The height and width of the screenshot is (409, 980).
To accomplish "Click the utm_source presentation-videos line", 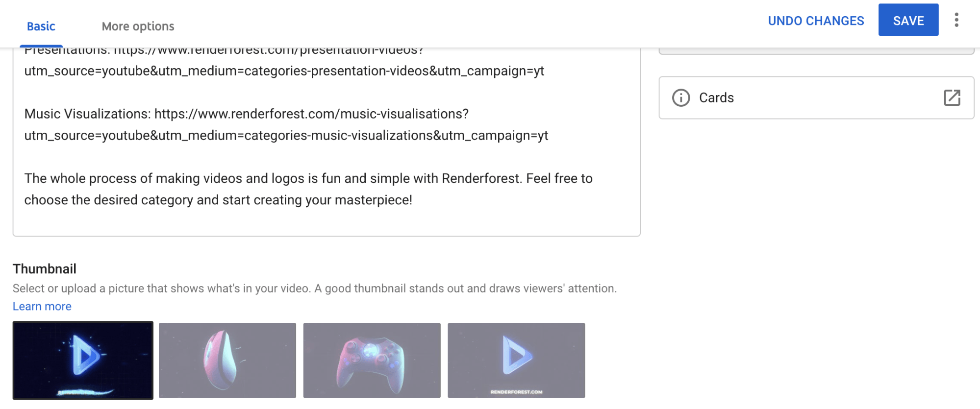I will tap(284, 71).
